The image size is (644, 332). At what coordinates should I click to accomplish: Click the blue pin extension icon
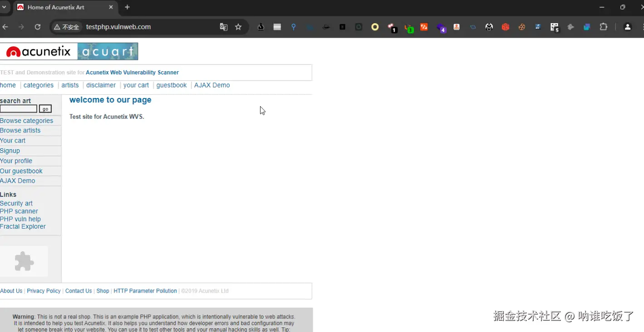[x=294, y=27]
